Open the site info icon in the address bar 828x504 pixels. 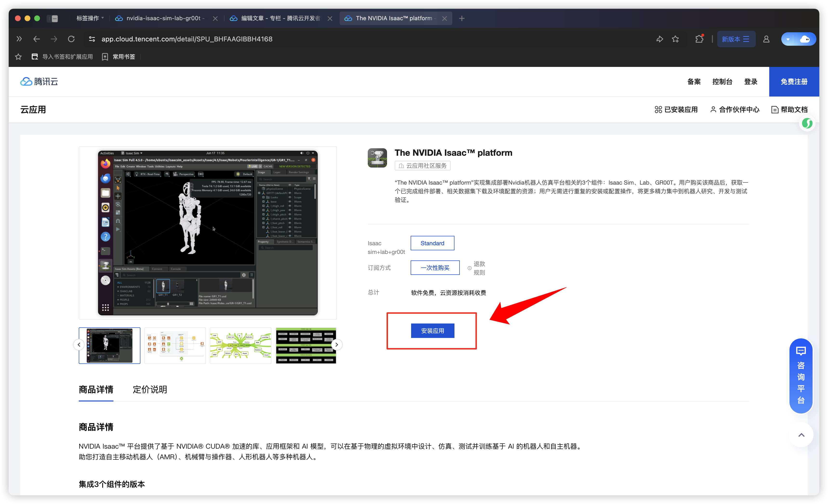(92, 39)
